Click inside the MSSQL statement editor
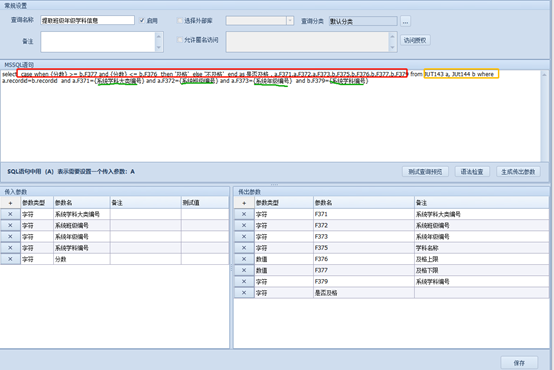 click(x=271, y=116)
